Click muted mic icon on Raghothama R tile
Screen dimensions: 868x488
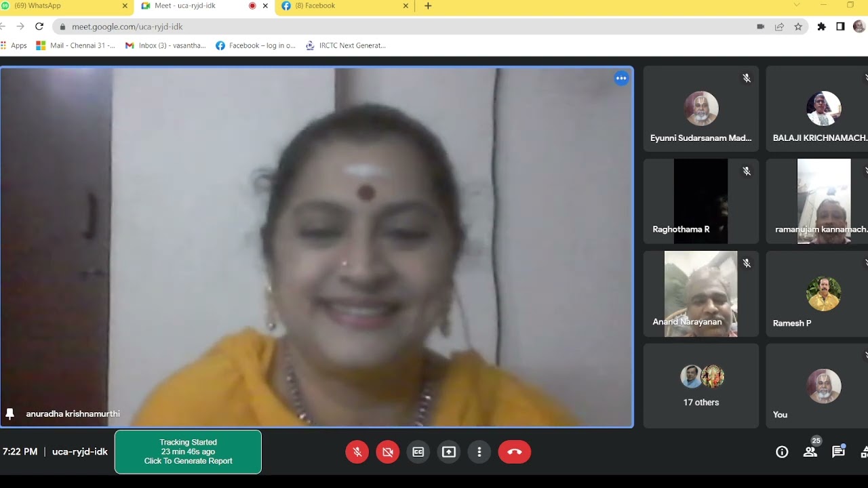(x=747, y=171)
